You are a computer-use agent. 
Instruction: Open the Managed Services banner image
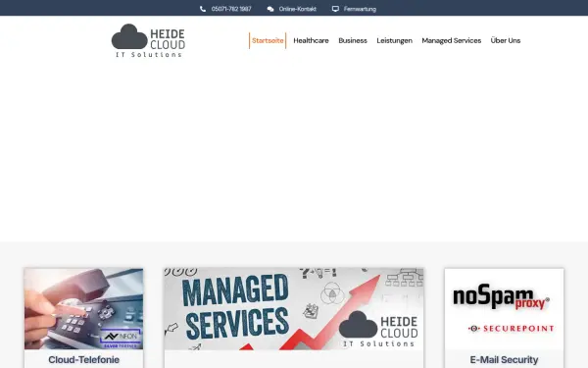click(294, 309)
